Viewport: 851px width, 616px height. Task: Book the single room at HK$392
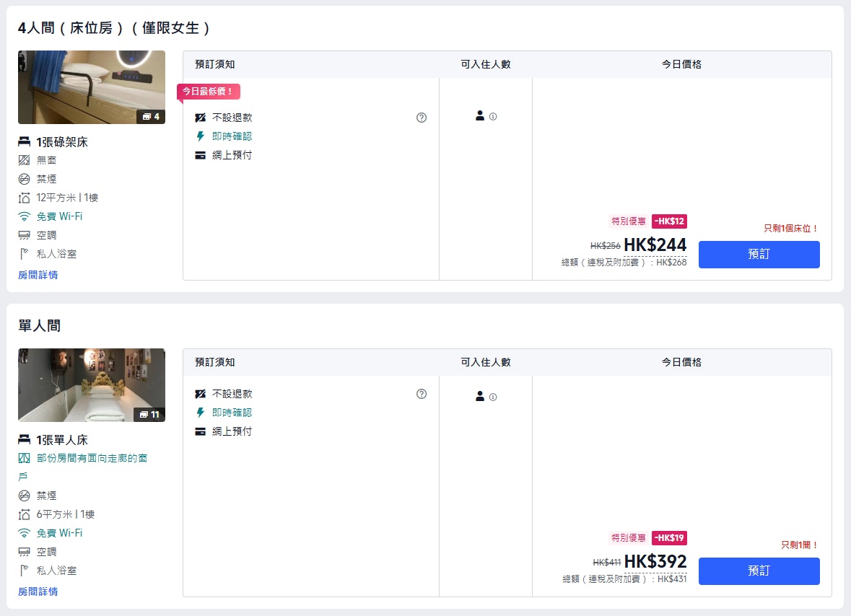pyautogui.click(x=759, y=571)
